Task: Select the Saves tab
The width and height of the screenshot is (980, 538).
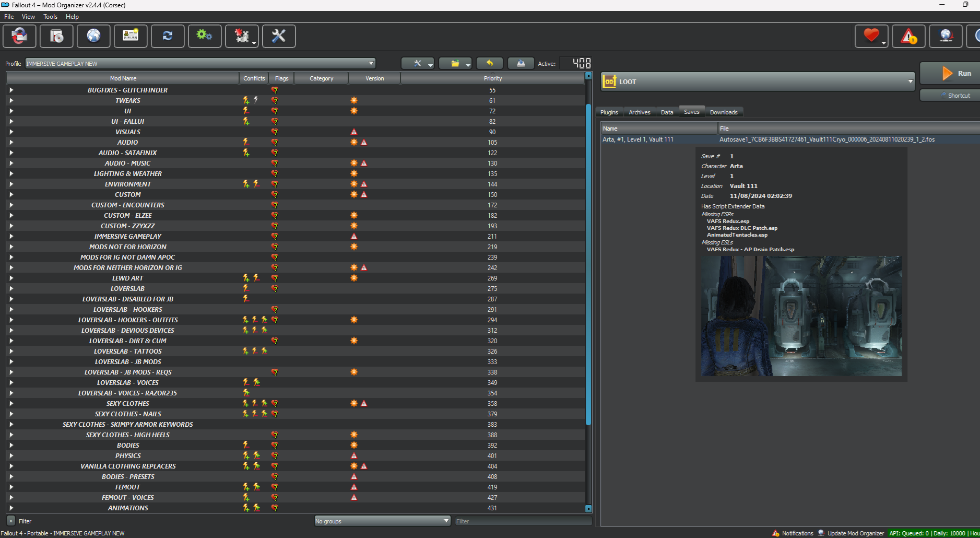Action: click(691, 112)
